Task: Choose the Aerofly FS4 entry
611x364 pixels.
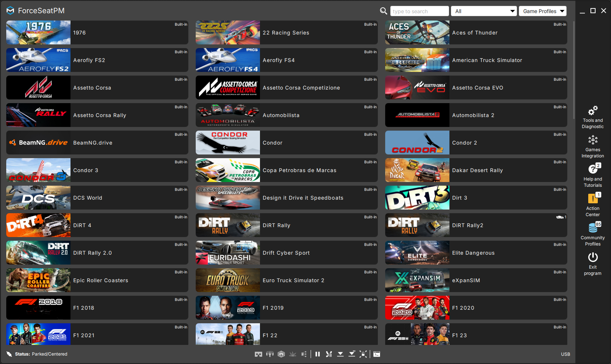Action: pos(287,60)
